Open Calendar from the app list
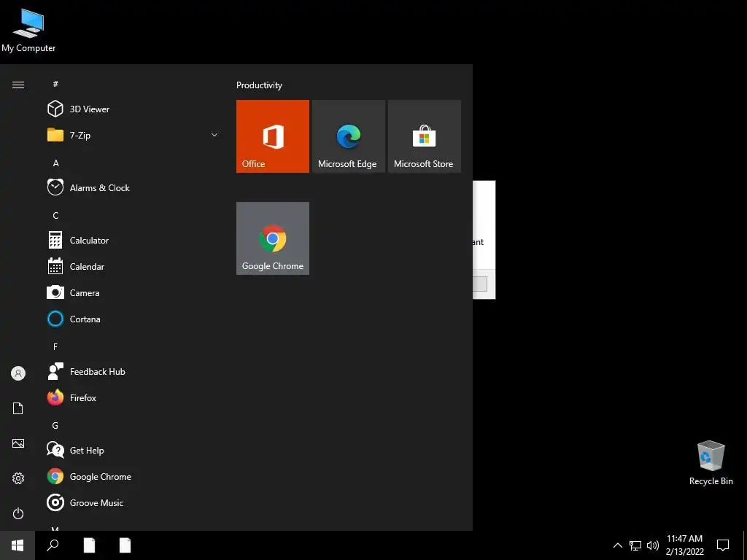This screenshot has width=747, height=560. pos(133,267)
